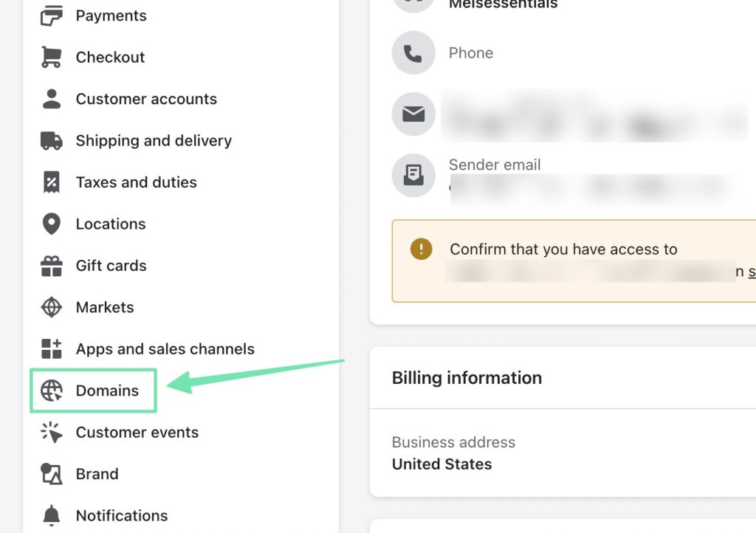
Task: Click the phone icon in store details
Action: (x=413, y=52)
